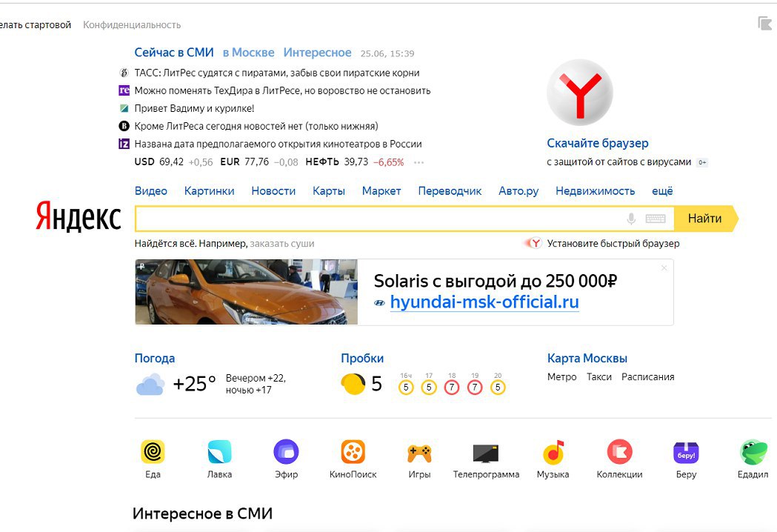Open the Игры gamepad icon
Viewport: 777px width, 532px height.
(x=419, y=453)
